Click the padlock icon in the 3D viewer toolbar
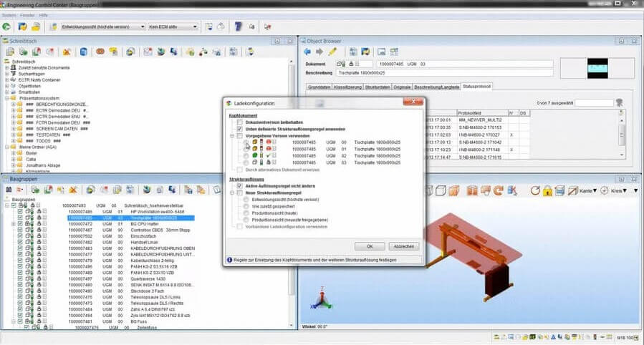The width and height of the screenshot is (644, 345). 547,190
